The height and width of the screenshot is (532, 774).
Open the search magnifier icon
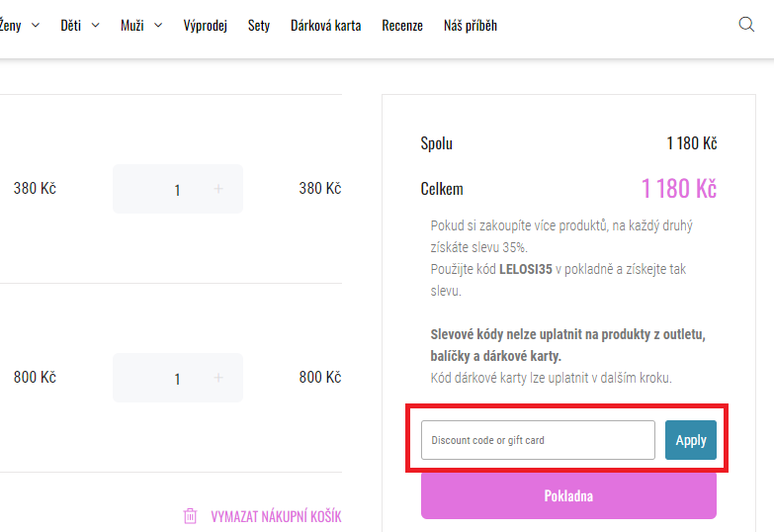(746, 25)
